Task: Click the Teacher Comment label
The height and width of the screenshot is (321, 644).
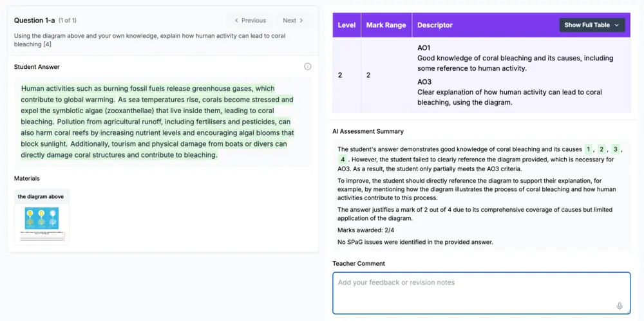Action: pyautogui.click(x=359, y=264)
